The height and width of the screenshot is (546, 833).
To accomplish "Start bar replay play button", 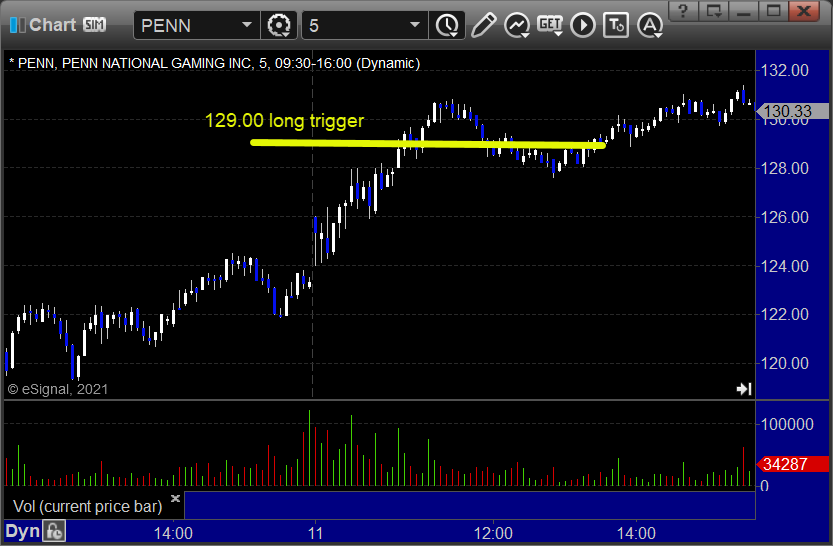I will tap(583, 25).
